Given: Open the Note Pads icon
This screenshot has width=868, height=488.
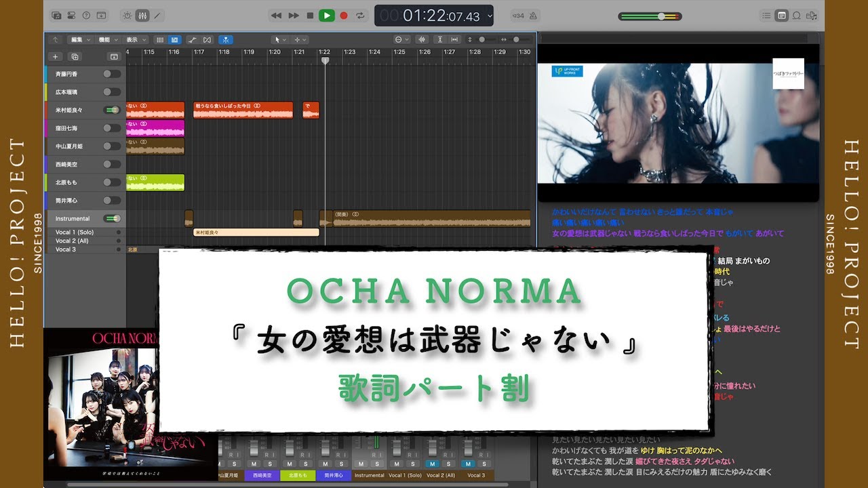Looking at the screenshot, I should click(x=781, y=15).
